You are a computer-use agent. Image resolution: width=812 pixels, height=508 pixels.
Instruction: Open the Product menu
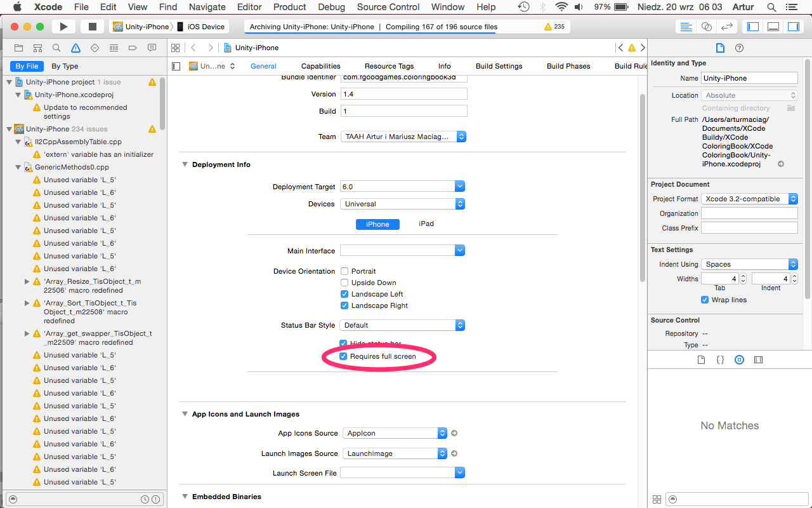289,7
